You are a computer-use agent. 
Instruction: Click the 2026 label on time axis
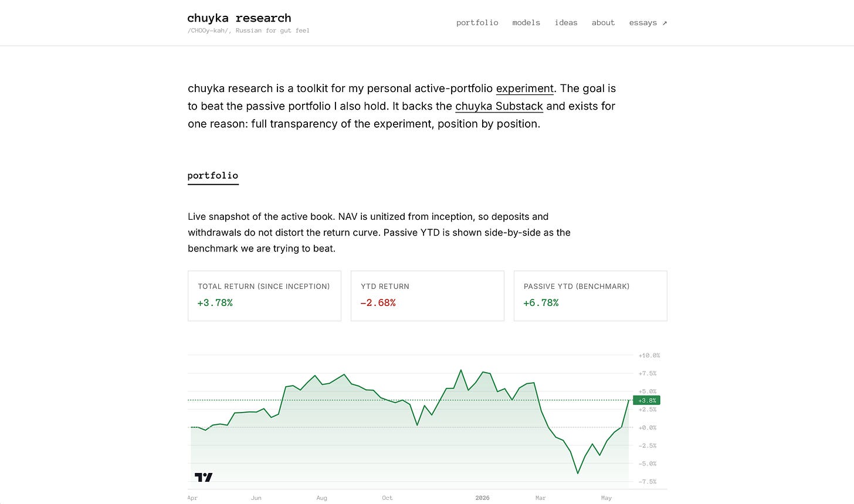pyautogui.click(x=482, y=498)
